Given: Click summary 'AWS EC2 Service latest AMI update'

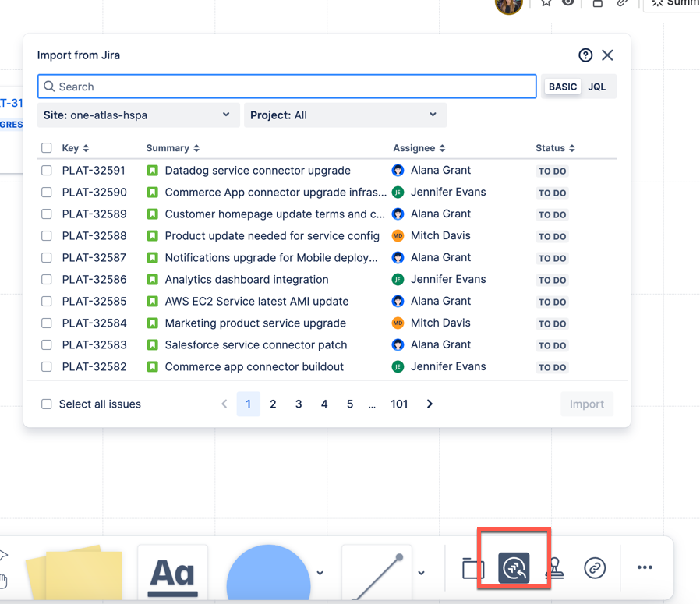Looking at the screenshot, I should [256, 302].
